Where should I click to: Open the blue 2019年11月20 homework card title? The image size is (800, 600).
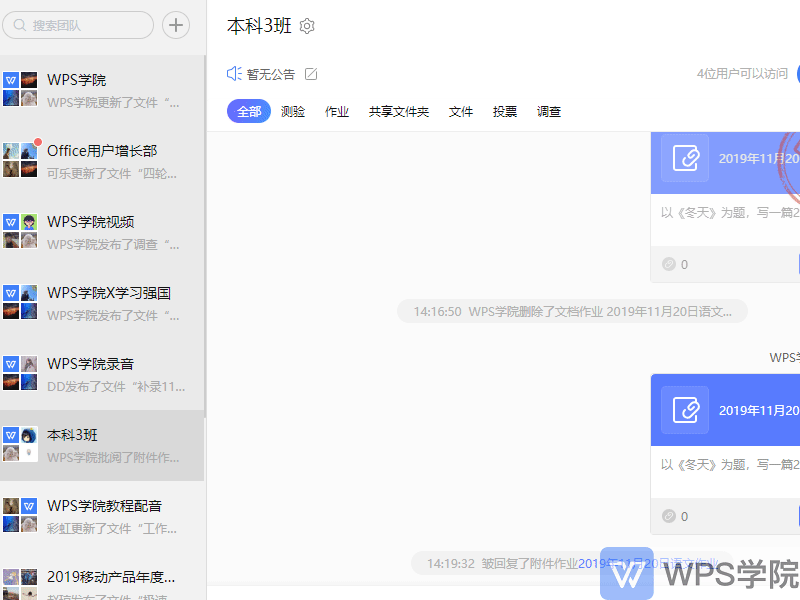(x=759, y=410)
